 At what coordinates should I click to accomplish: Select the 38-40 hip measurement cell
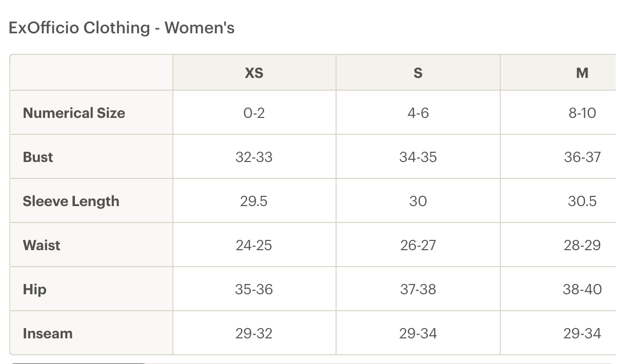pos(582,289)
